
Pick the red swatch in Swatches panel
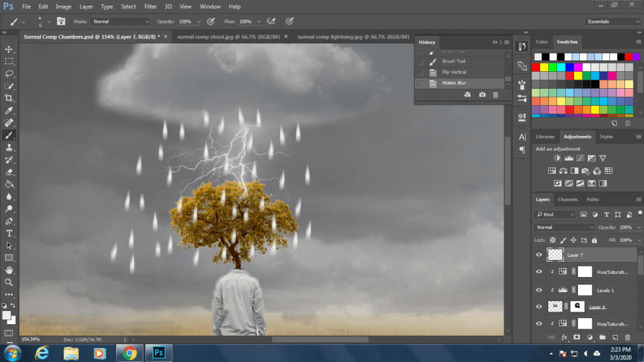point(536,67)
